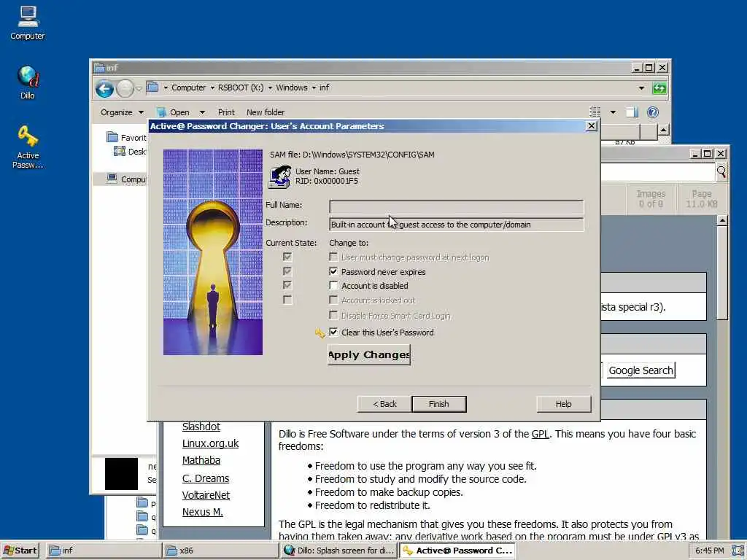Viewport: 747px width, 560px height.
Task: Expand the Windows breadcrumb arrow
Action: tap(314, 87)
